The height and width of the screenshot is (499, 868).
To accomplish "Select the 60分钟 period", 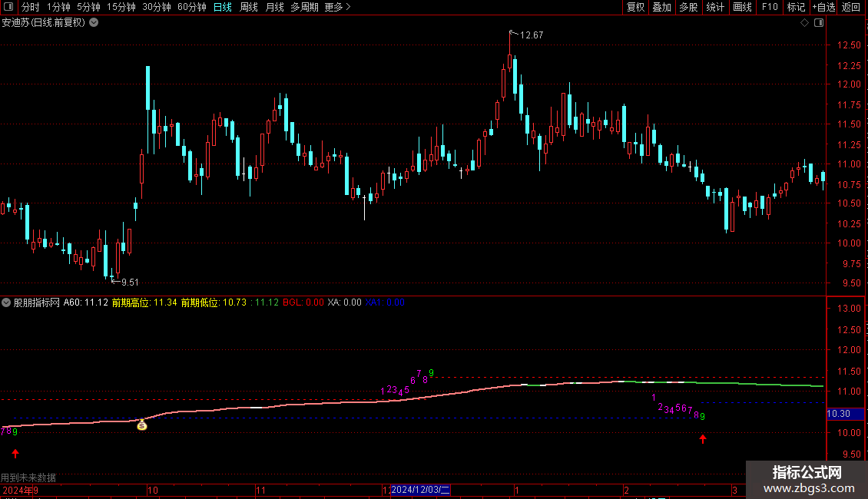I will pos(192,7).
